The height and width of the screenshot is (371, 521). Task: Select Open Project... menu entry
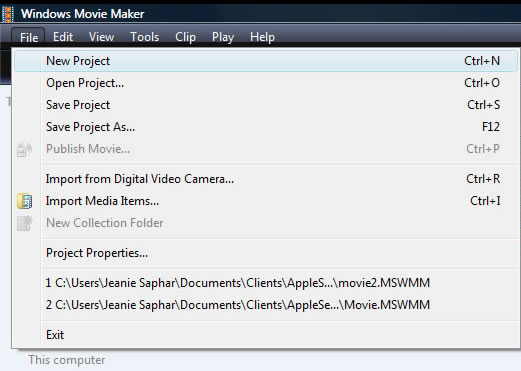click(x=266, y=83)
